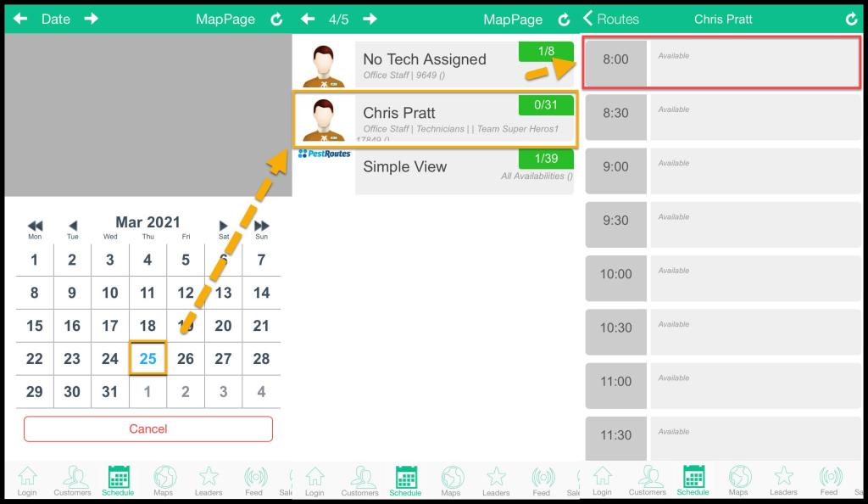Click the forward arrow right of the Date label

tap(91, 19)
